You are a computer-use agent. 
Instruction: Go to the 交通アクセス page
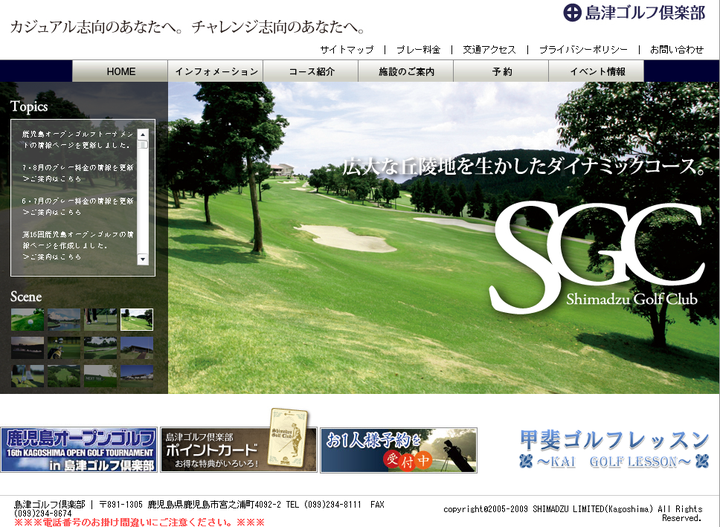pyautogui.click(x=489, y=50)
